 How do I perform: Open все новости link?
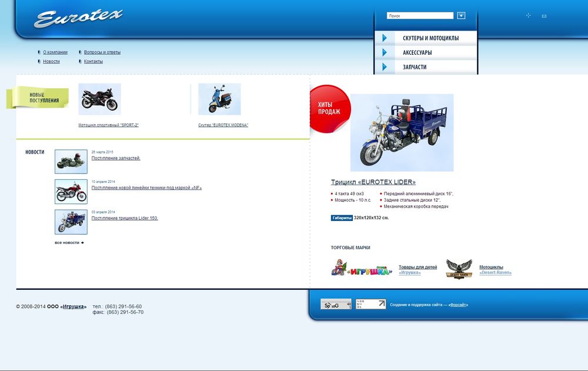coord(69,243)
